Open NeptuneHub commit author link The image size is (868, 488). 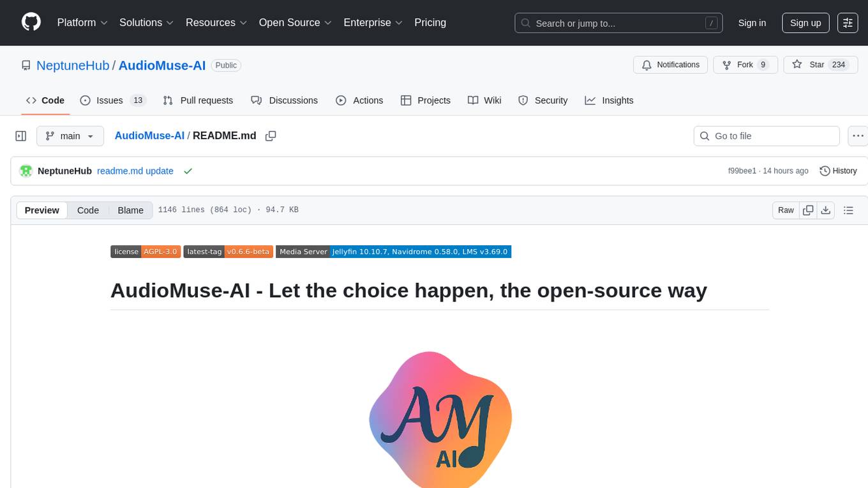pos(64,171)
